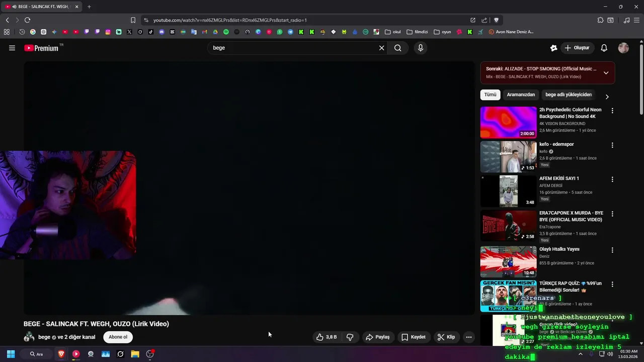Open Instagram bookmark icon
Screen dimensions: 644x362
[108, 32]
